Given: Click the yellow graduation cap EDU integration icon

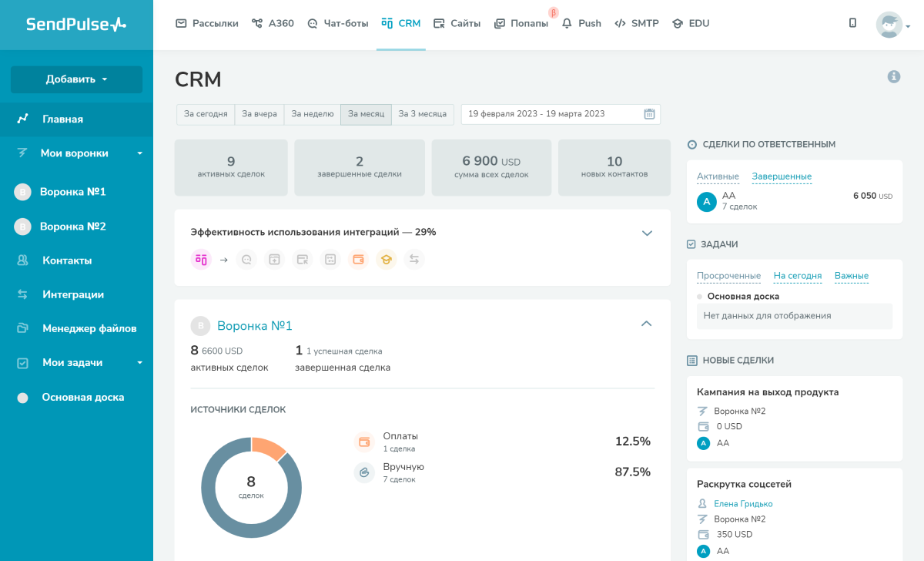Looking at the screenshot, I should (x=386, y=260).
